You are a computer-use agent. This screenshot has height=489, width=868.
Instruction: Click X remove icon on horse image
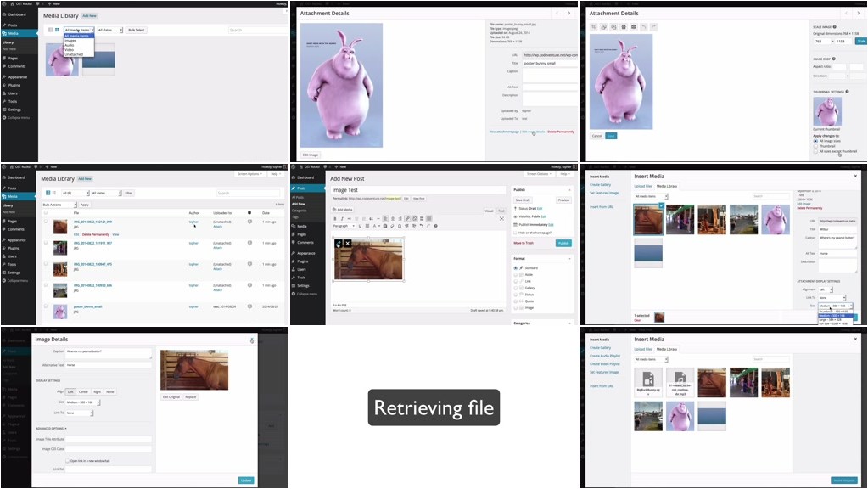click(348, 243)
